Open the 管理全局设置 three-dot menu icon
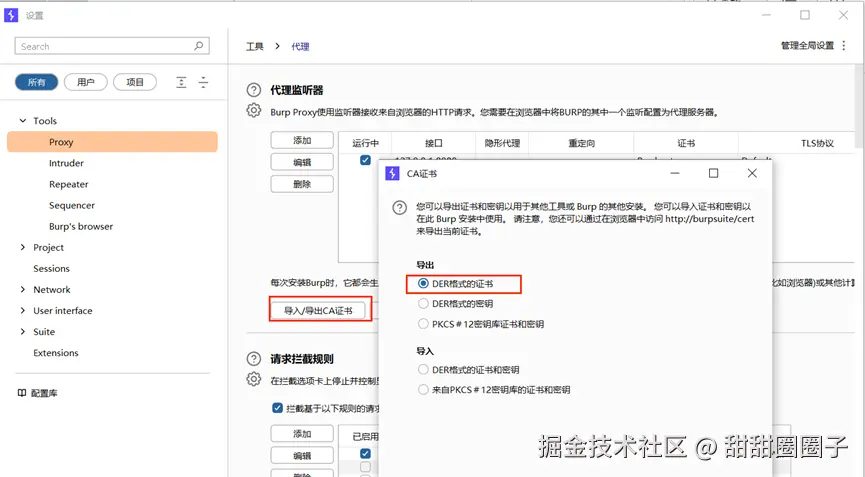 843,46
